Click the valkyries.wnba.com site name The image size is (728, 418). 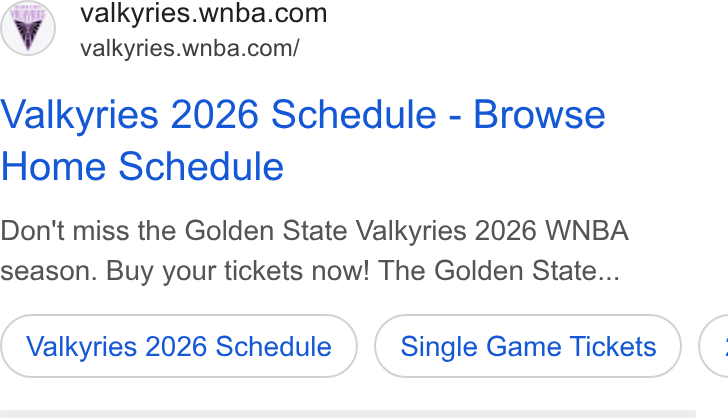coord(203,13)
